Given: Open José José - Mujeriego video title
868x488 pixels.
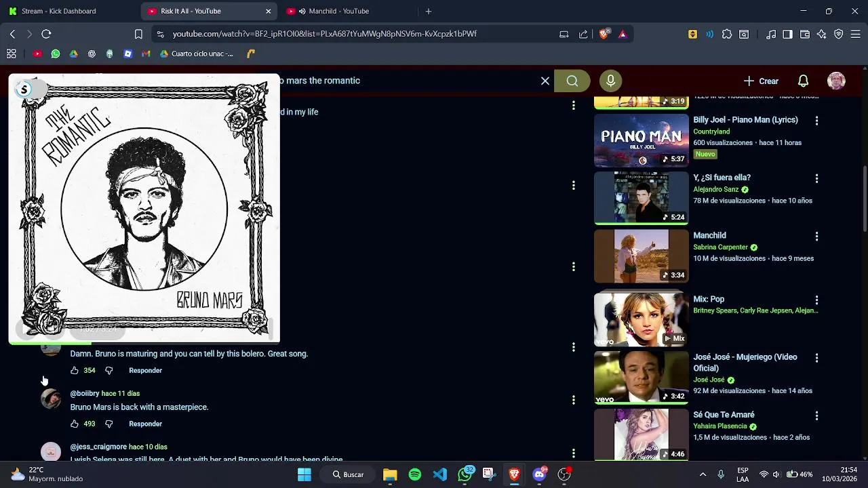Looking at the screenshot, I should pyautogui.click(x=745, y=363).
